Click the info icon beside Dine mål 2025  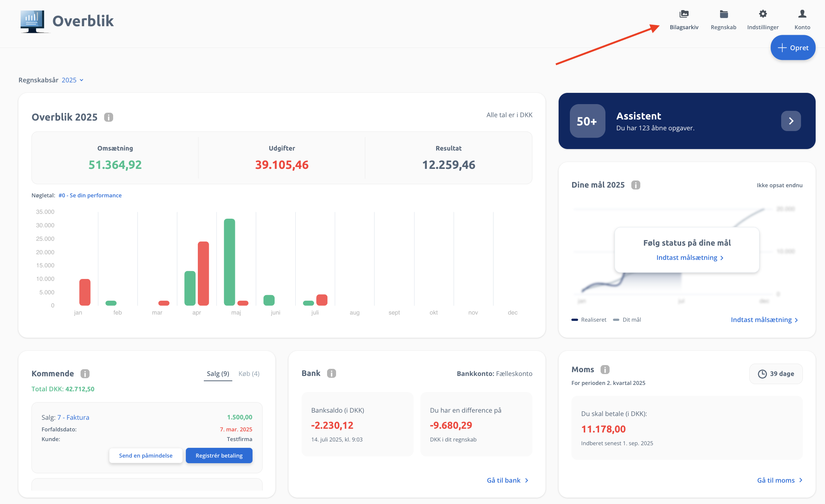(635, 185)
